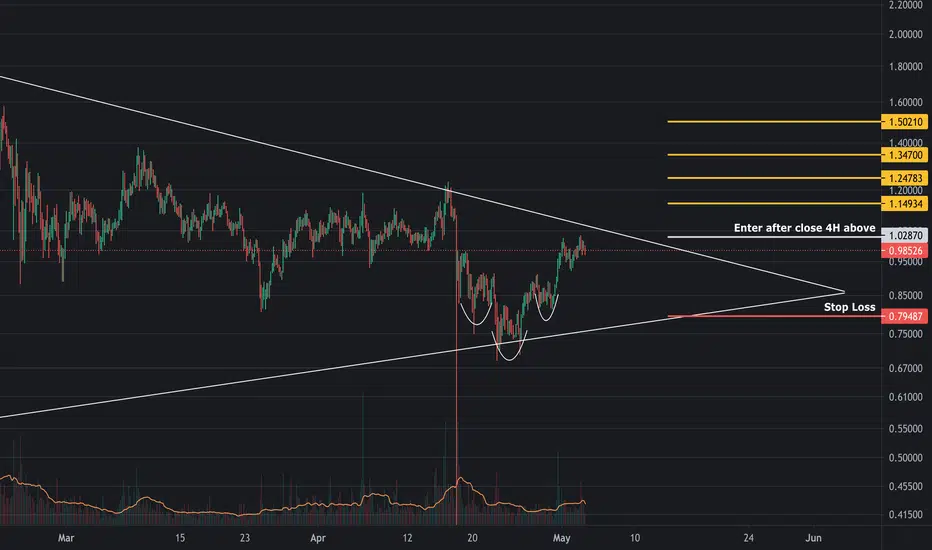Click the '20' date axis label
The height and width of the screenshot is (550, 932).
(x=472, y=538)
